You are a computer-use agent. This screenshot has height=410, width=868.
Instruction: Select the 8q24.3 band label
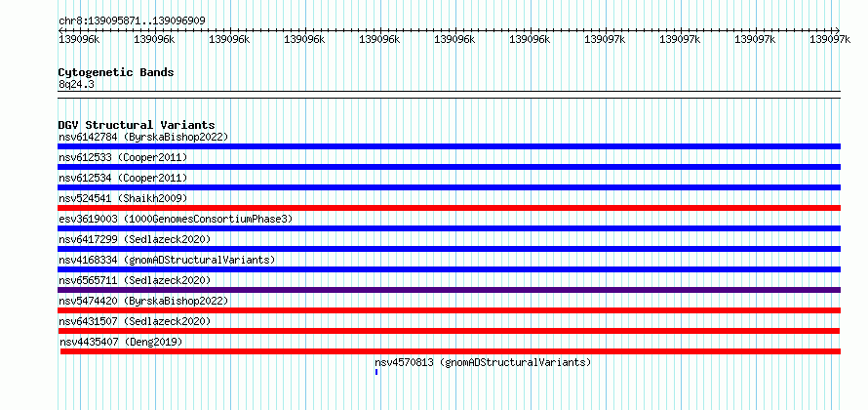(76, 84)
